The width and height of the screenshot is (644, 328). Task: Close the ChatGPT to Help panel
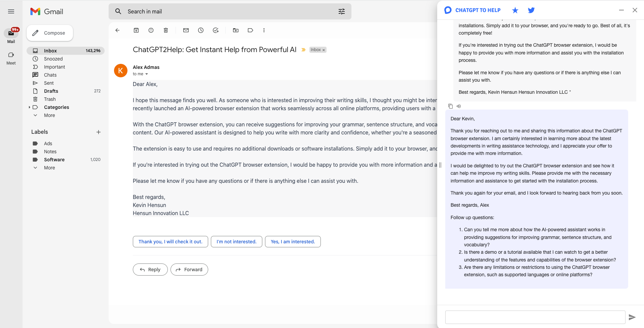coord(635,10)
